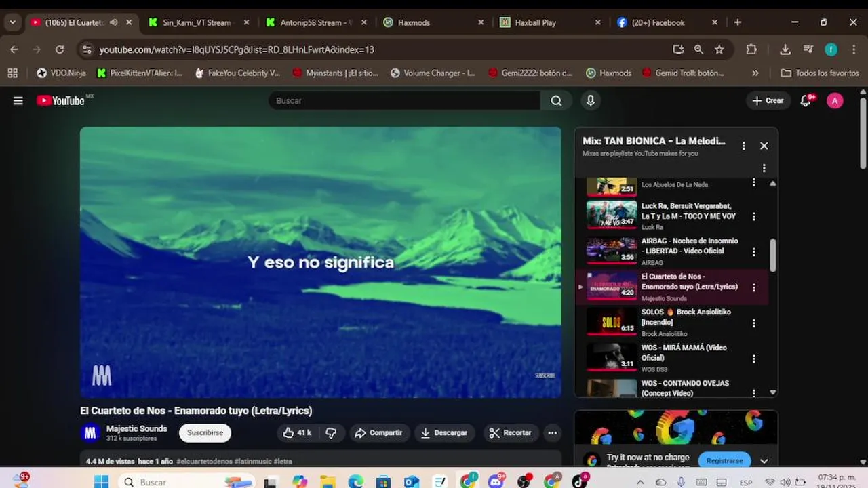Image resolution: width=868 pixels, height=488 pixels.
Task: Open Chrome apps grid in bookmarks bar
Action: pos(12,73)
